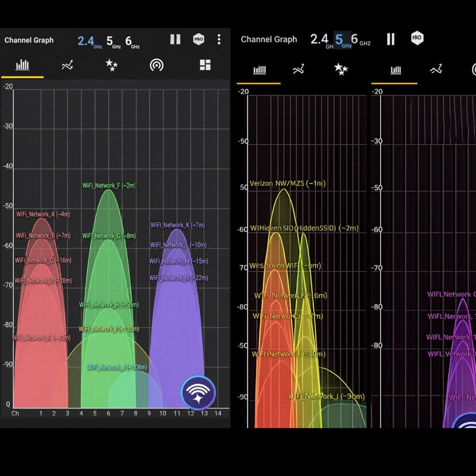The width and height of the screenshot is (476, 476).
Task: Select the WiFi_Network_J (~308m) label
Action: coord(117,367)
